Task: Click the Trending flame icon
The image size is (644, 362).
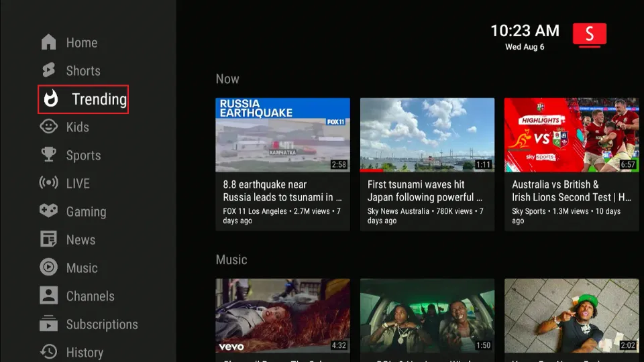Action: pos(51,99)
